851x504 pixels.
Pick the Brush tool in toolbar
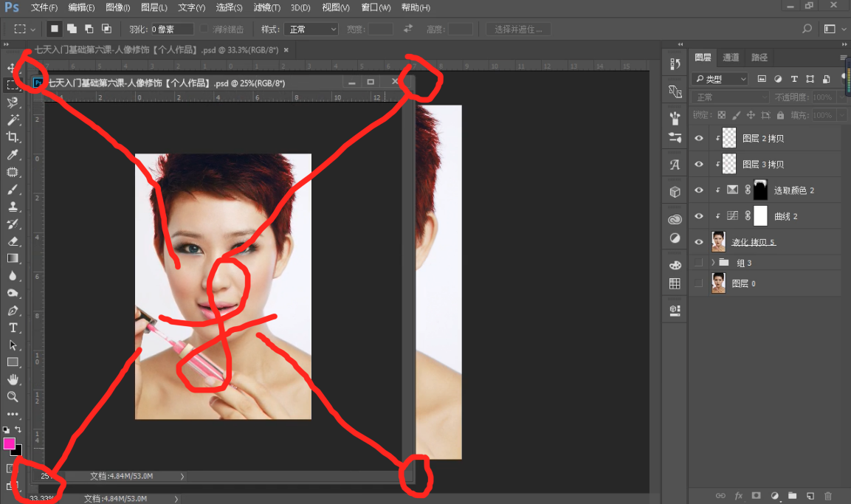[13, 190]
